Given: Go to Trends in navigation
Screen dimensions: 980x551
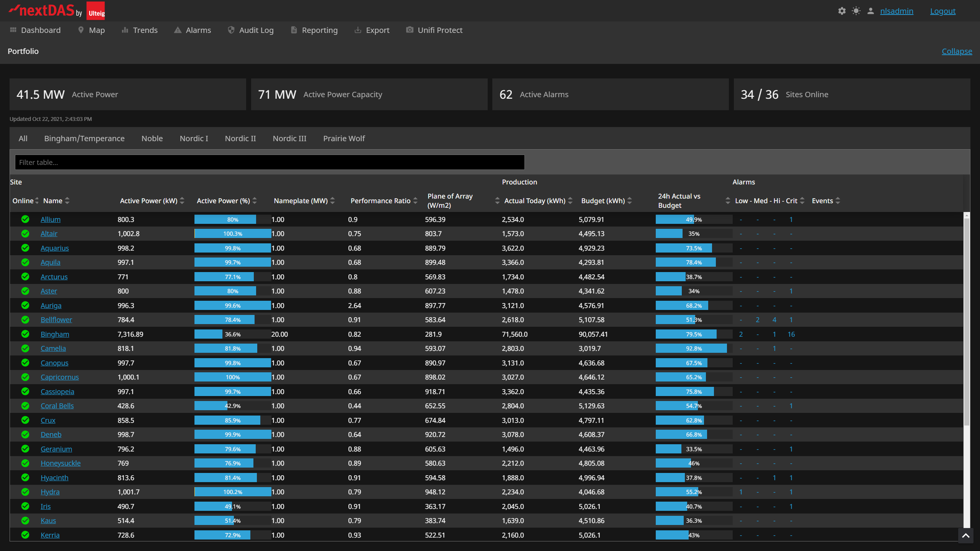Looking at the screenshot, I should pyautogui.click(x=139, y=30).
